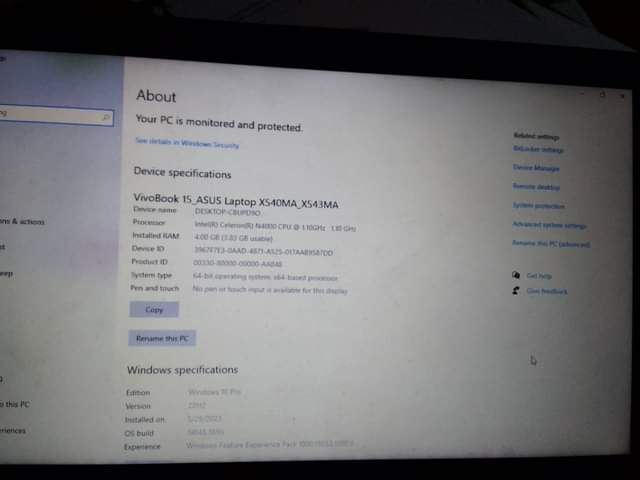Click the 64-bit operating system type value
The height and width of the screenshot is (480, 640).
[x=265, y=277]
